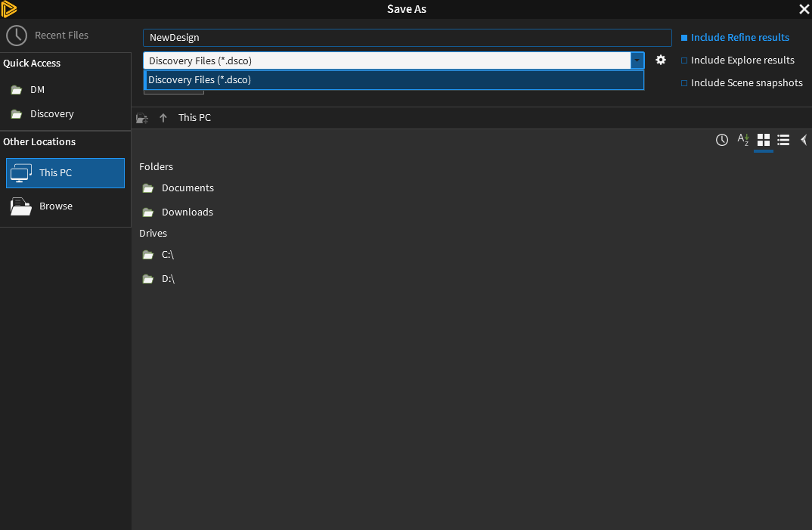Open the save options gear icon

660,60
